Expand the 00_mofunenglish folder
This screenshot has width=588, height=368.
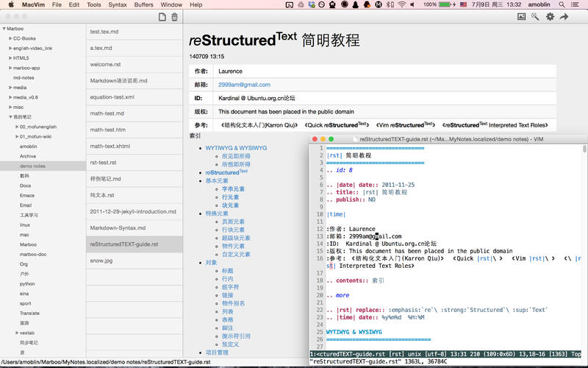[17, 127]
